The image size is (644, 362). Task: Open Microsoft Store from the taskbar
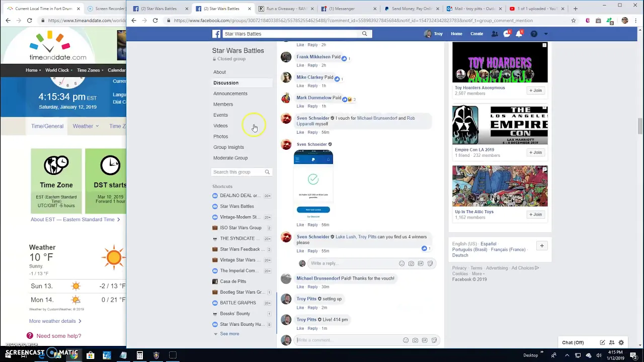[x=90, y=355]
